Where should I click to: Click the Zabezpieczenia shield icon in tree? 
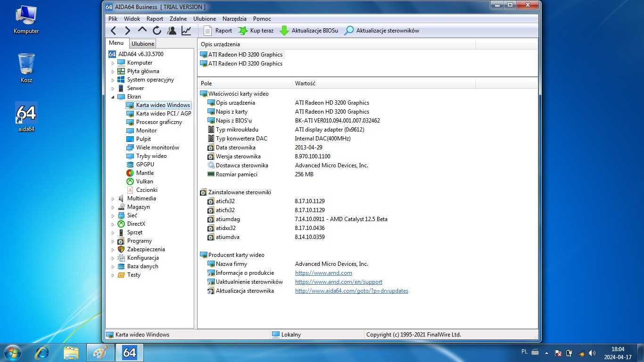[x=121, y=249]
